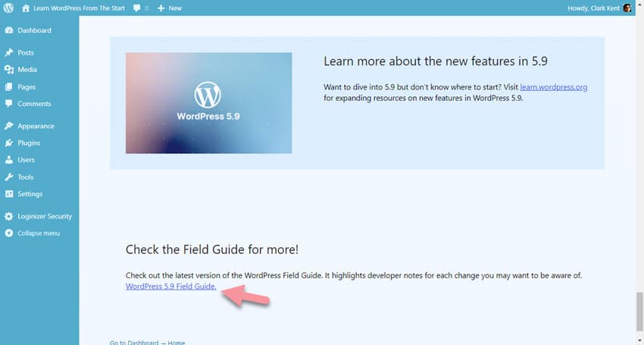Open Clark Kent user avatar
This screenshot has width=644, height=345.
click(x=627, y=8)
